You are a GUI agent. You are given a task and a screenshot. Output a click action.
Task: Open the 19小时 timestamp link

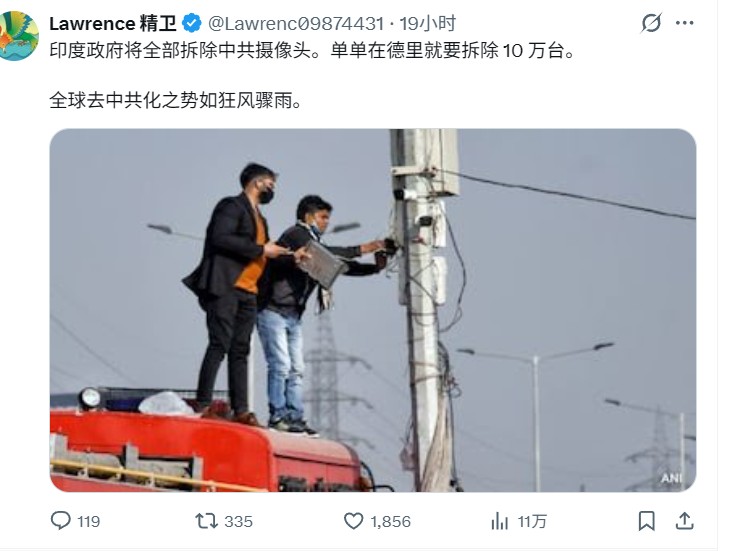[x=427, y=23]
